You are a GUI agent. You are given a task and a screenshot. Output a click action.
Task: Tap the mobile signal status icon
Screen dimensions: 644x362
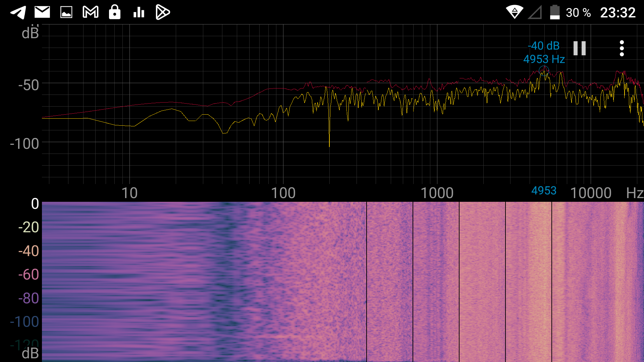(535, 13)
